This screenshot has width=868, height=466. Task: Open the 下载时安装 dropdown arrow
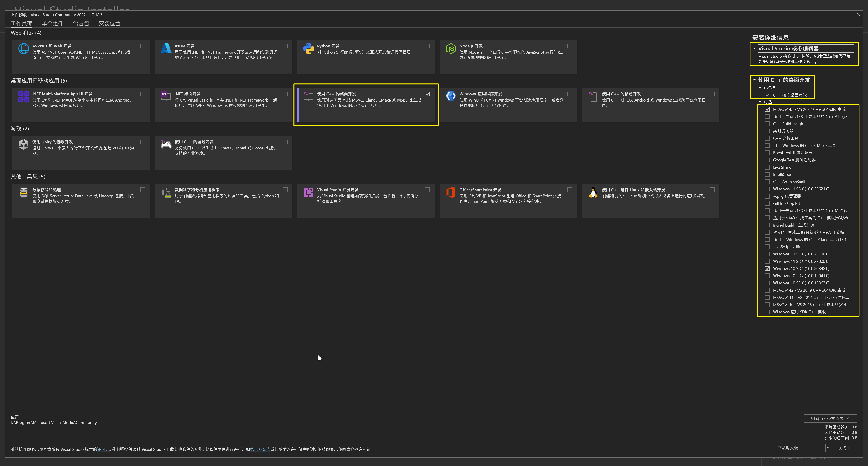827,448
